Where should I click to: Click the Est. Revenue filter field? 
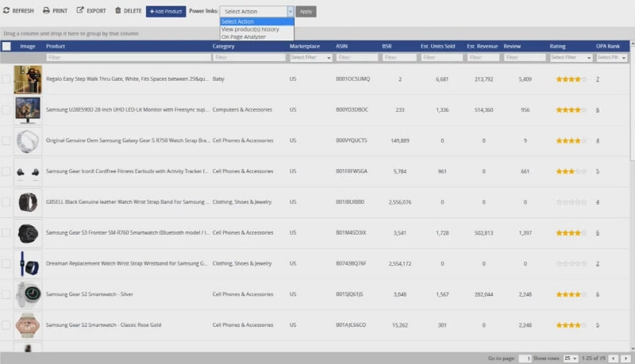pos(483,58)
